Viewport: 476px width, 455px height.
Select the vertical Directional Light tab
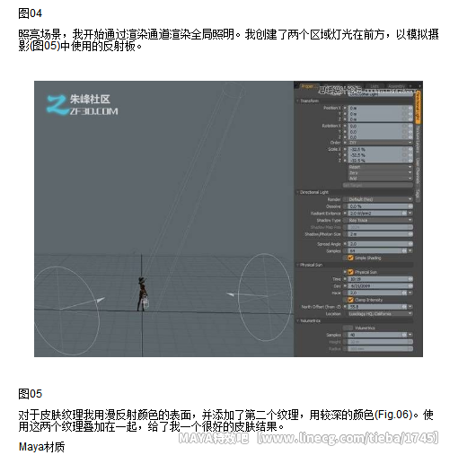[x=418, y=107]
